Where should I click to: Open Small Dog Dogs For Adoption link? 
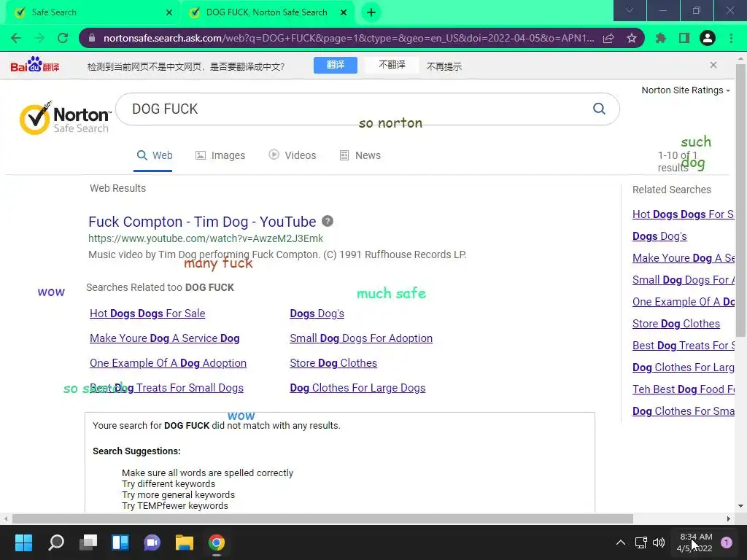click(x=361, y=338)
